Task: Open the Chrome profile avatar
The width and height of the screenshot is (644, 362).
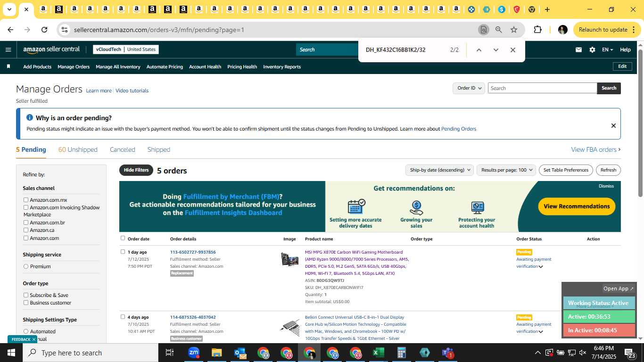Action: pyautogui.click(x=562, y=30)
